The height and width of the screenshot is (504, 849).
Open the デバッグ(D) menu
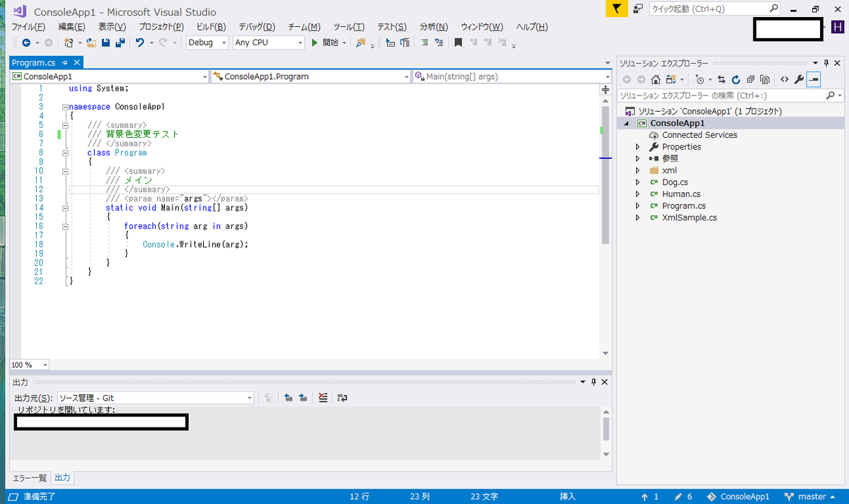(x=257, y=27)
